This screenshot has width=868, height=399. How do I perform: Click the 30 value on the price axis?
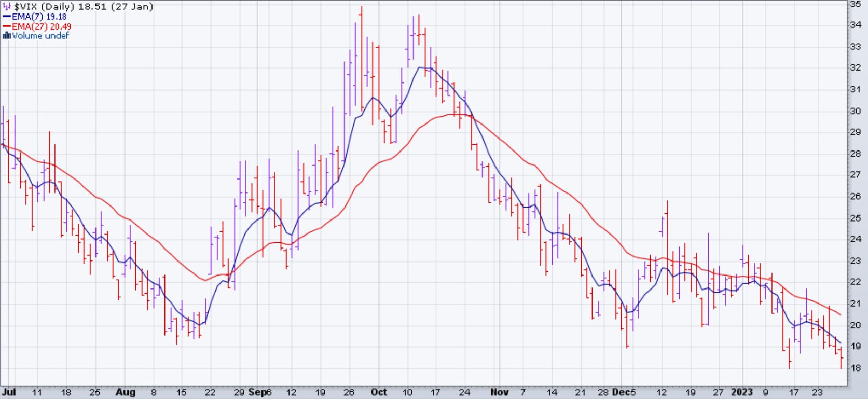coord(855,111)
